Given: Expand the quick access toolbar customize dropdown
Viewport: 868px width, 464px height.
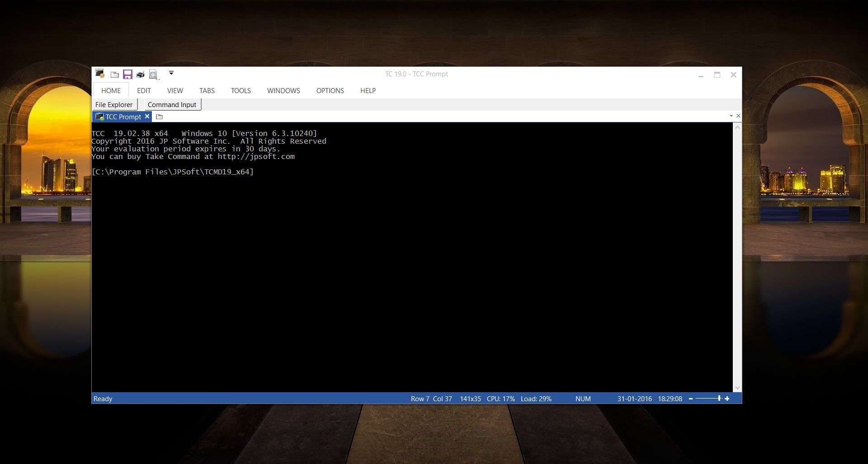Looking at the screenshot, I should (x=171, y=73).
